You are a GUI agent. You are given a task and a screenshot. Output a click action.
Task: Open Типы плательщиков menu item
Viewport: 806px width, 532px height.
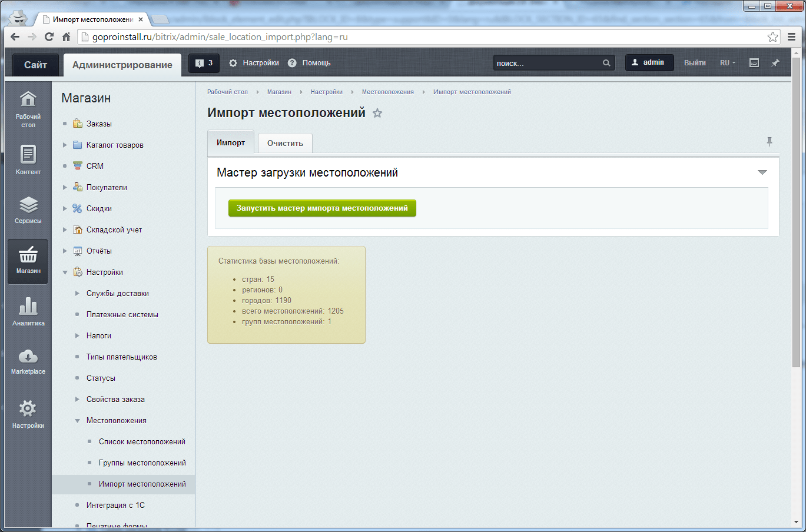122,357
